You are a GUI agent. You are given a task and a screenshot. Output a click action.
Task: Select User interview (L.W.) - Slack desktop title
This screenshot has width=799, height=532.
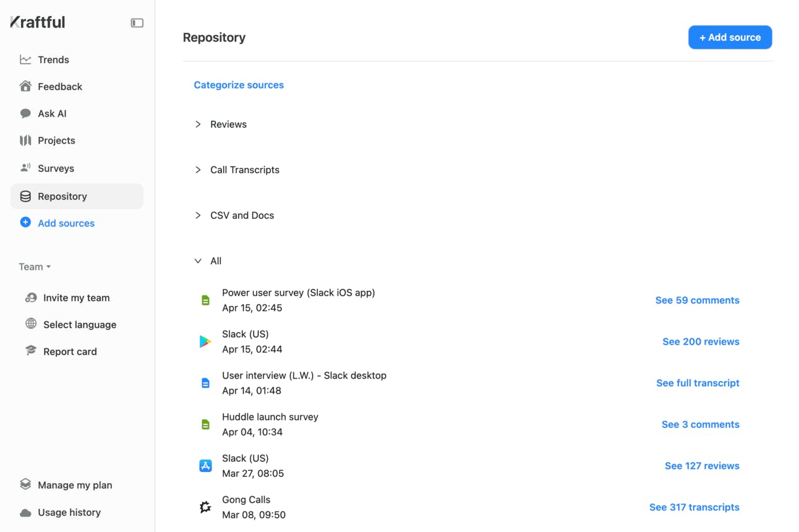click(x=304, y=375)
